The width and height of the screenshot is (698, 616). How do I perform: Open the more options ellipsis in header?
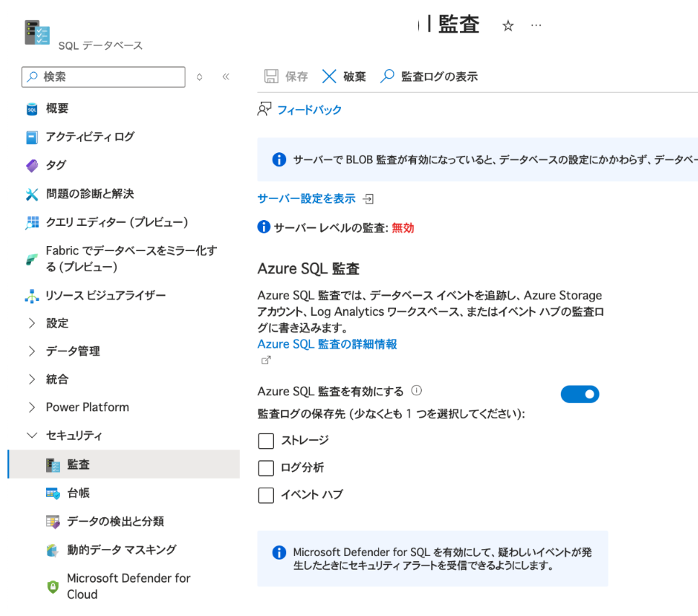click(536, 25)
